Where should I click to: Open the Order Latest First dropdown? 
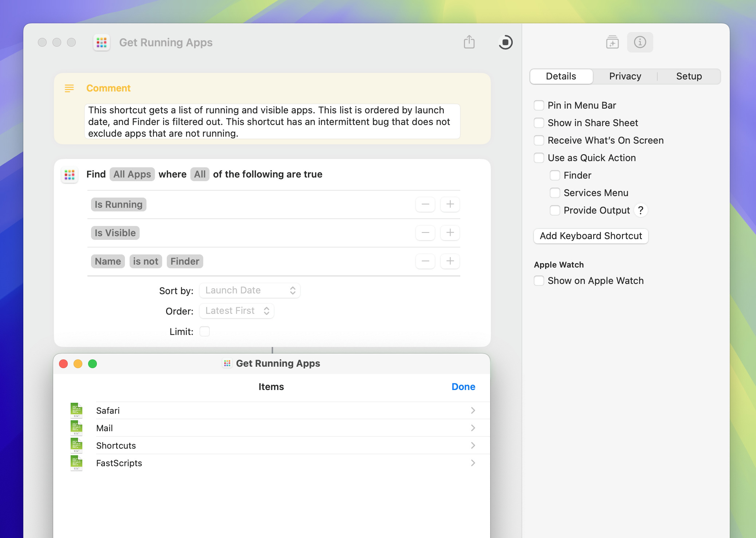pos(237,311)
